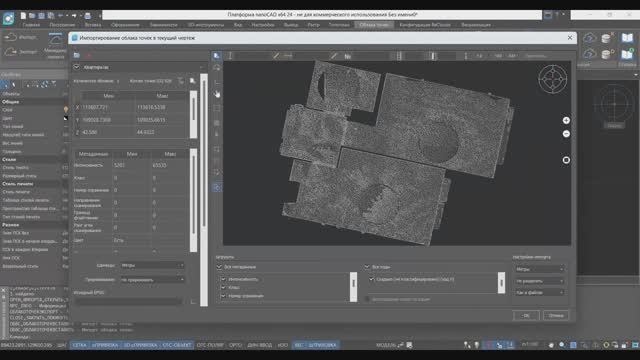Image resolution: width=640 pixels, height=360 pixels.
Task: Click the Open folder icon in quick access toolbar
Action: 32,16
